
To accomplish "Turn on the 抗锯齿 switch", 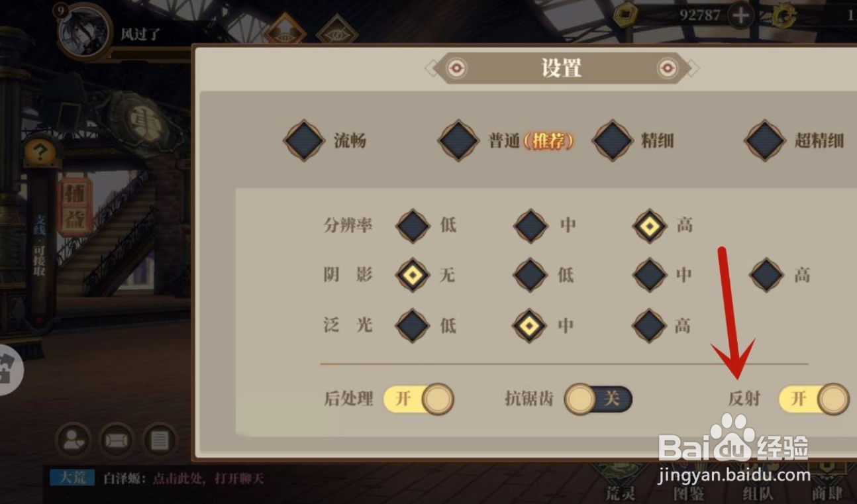I will click(x=598, y=399).
